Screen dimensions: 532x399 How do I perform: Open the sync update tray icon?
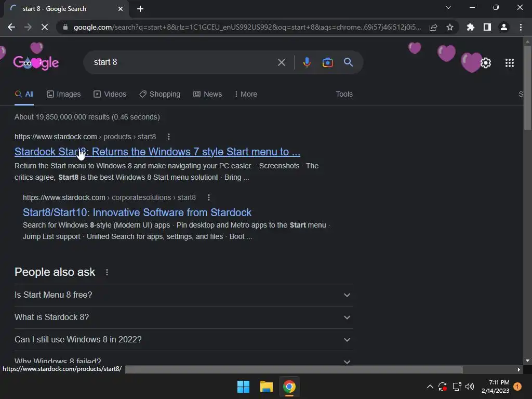click(x=443, y=387)
